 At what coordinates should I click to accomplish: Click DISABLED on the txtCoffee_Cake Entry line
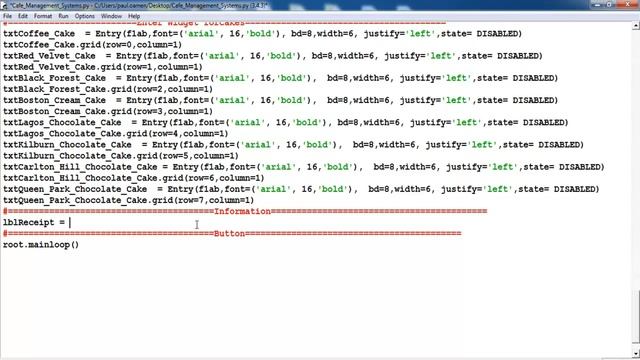tap(497, 33)
